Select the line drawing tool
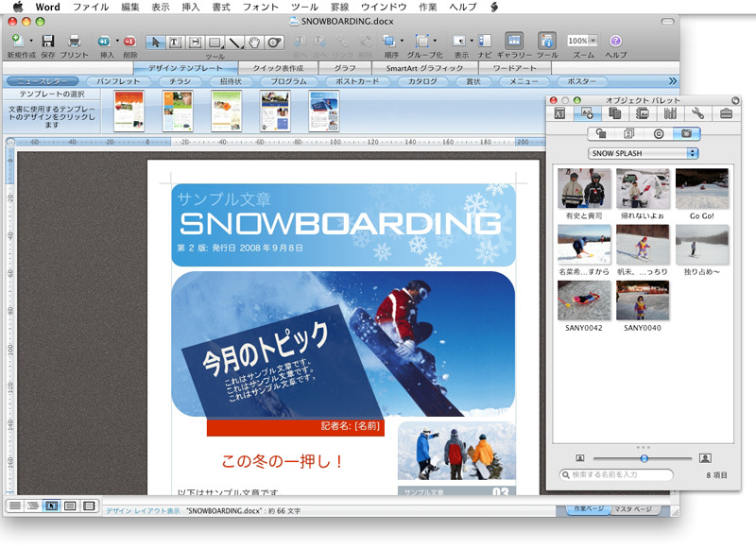The height and width of the screenshot is (549, 756). pyautogui.click(x=234, y=43)
